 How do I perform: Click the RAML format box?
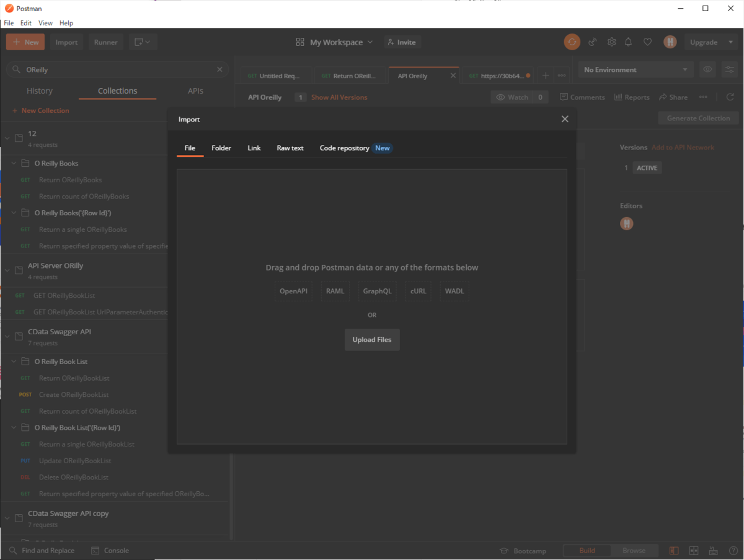(335, 291)
